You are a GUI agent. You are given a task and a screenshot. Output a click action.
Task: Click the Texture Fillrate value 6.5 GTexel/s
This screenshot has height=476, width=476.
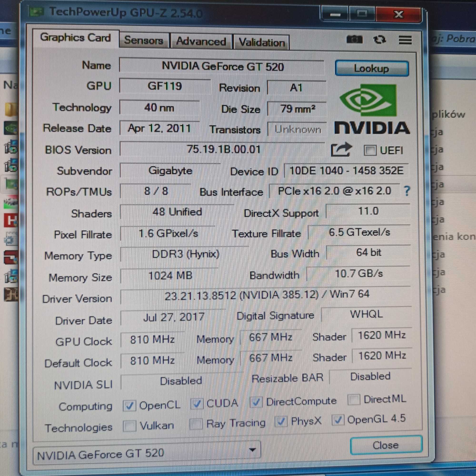pos(359,232)
